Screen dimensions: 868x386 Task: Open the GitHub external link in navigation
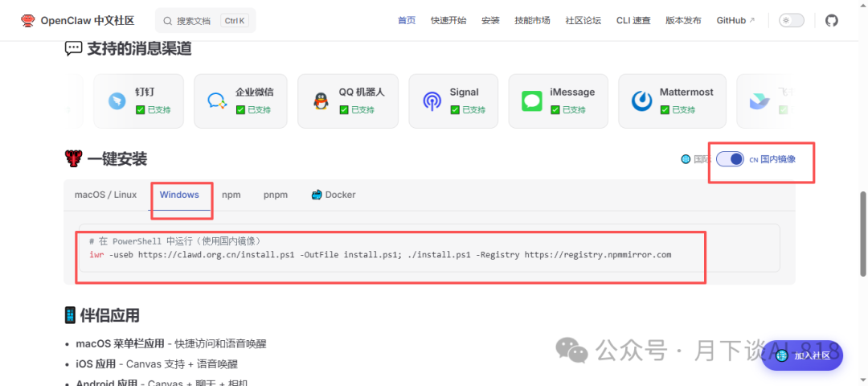click(735, 20)
